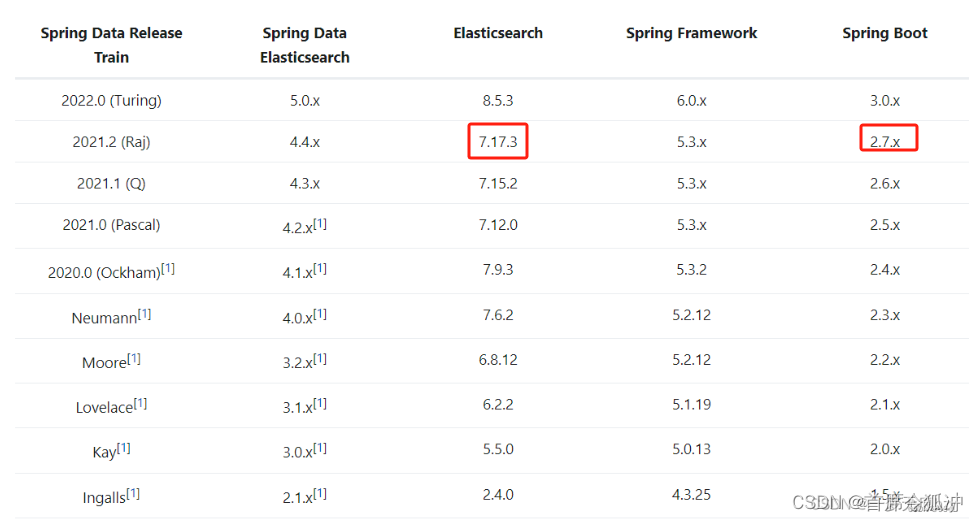Open footnote [1] beside Neumann release train

pyautogui.click(x=144, y=314)
